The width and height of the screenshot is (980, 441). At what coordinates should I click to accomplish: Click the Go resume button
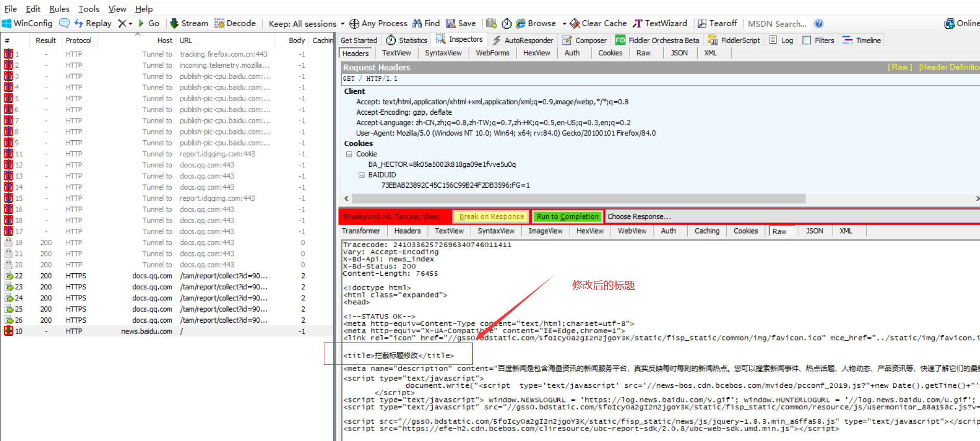(149, 23)
